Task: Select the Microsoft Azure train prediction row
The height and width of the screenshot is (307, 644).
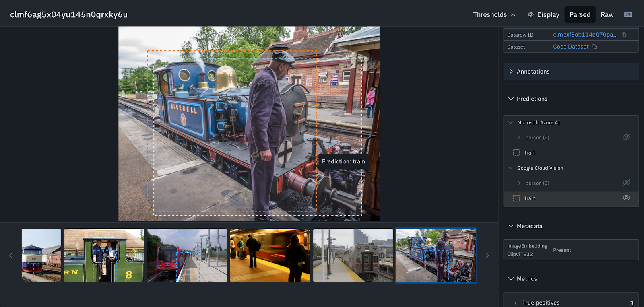Action: (x=571, y=152)
